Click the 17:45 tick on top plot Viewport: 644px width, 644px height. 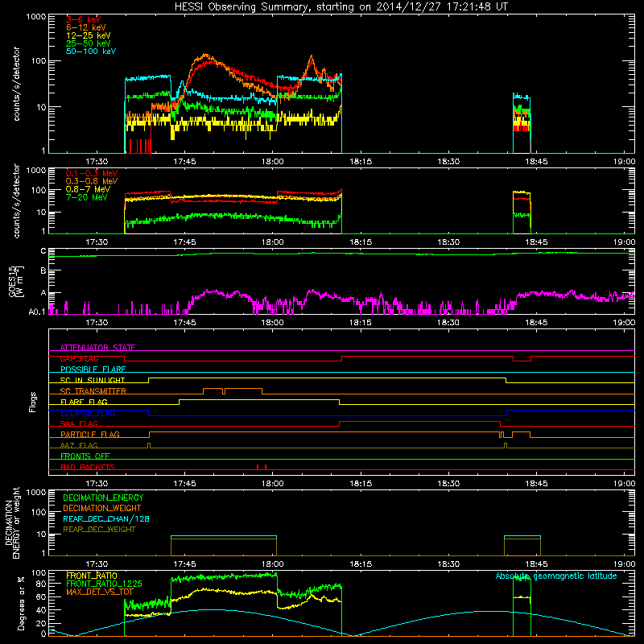[x=184, y=162]
